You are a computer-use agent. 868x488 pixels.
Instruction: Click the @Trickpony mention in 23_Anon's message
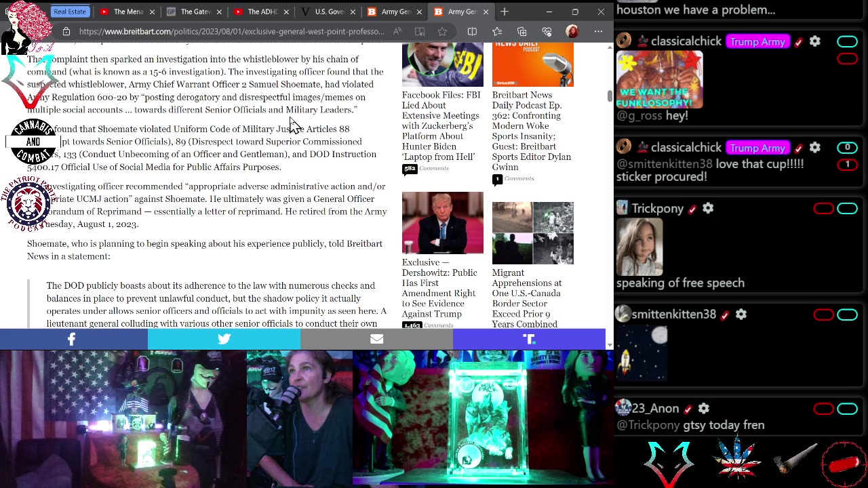tap(648, 425)
